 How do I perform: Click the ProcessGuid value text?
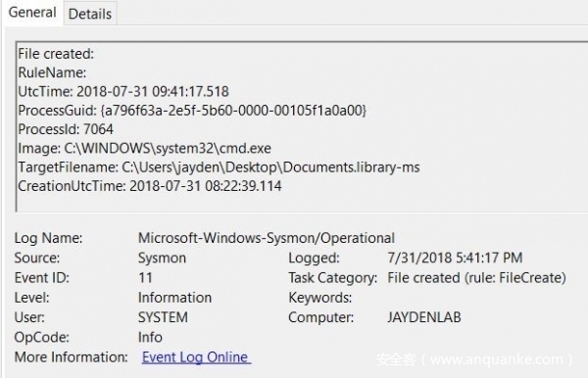(x=233, y=110)
